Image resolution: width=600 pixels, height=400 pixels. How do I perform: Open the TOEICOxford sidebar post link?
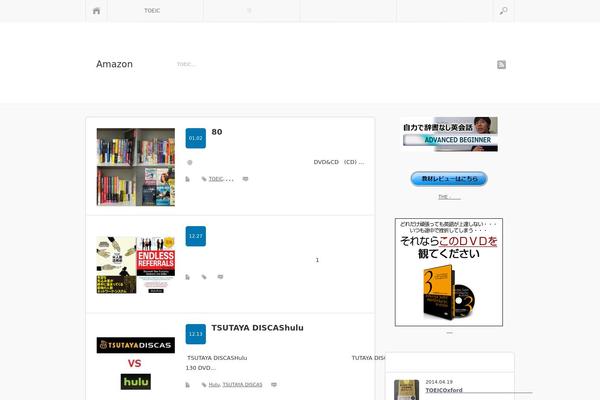[444, 390]
